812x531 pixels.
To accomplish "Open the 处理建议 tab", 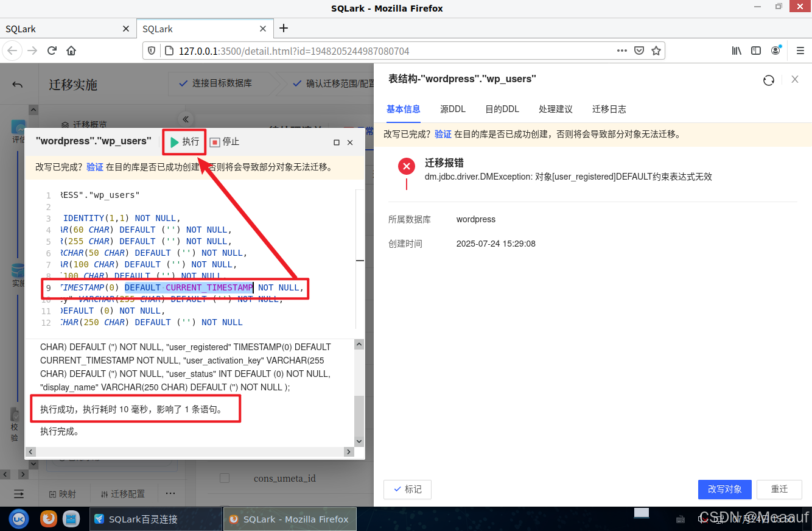I will (x=556, y=109).
